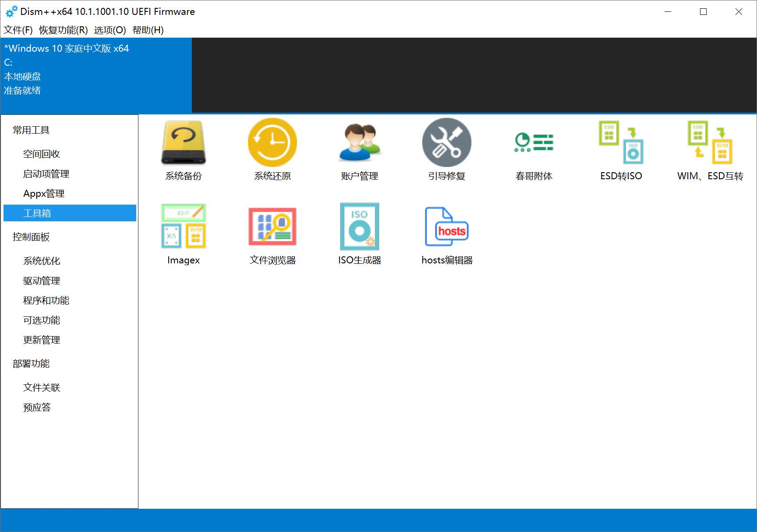Open the 帮助(H) menu
Image resolution: width=757 pixels, height=532 pixels.
pos(149,30)
